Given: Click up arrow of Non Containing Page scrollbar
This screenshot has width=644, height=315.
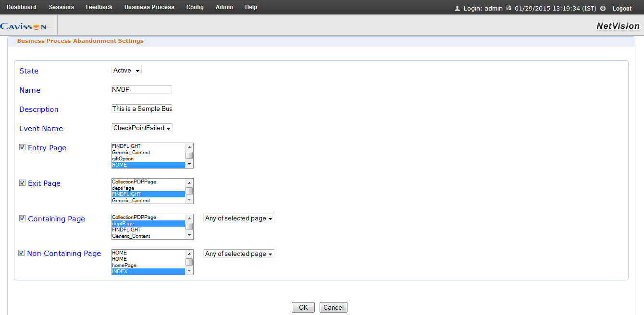Looking at the screenshot, I should click(x=189, y=253).
